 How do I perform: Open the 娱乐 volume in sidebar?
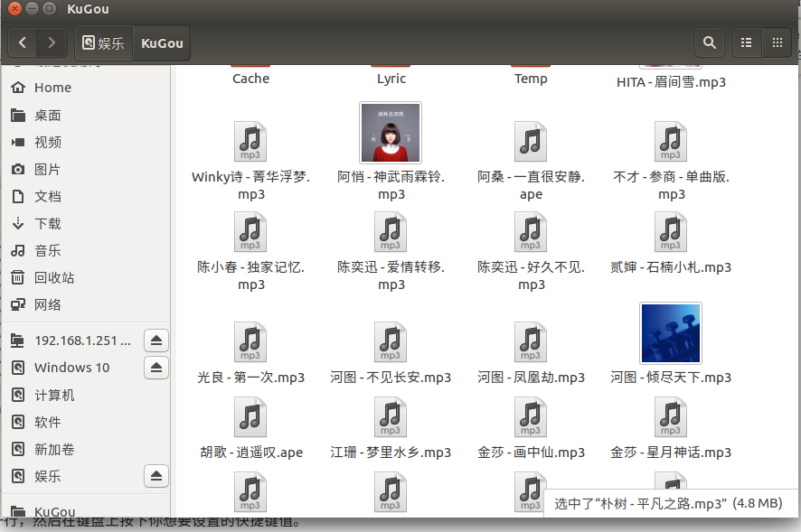pyautogui.click(x=71, y=476)
